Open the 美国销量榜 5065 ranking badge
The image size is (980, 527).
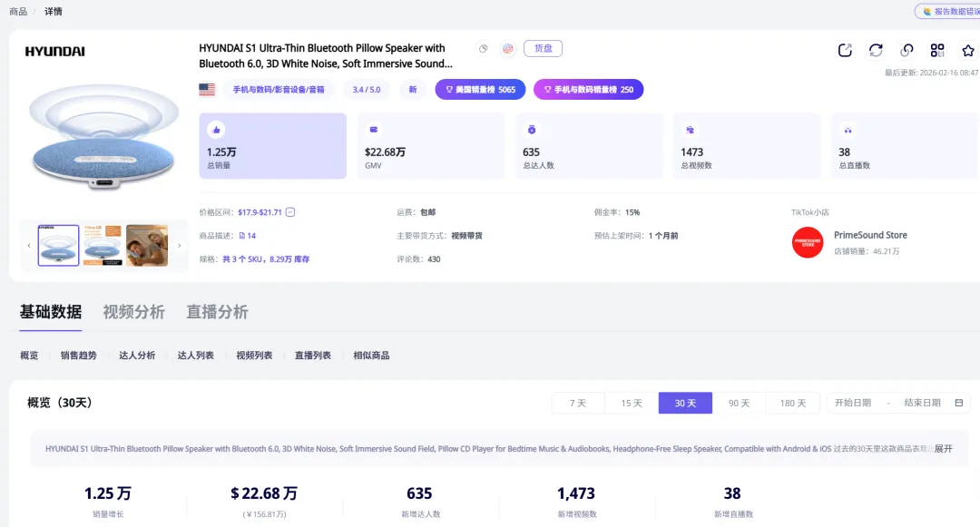pos(481,91)
